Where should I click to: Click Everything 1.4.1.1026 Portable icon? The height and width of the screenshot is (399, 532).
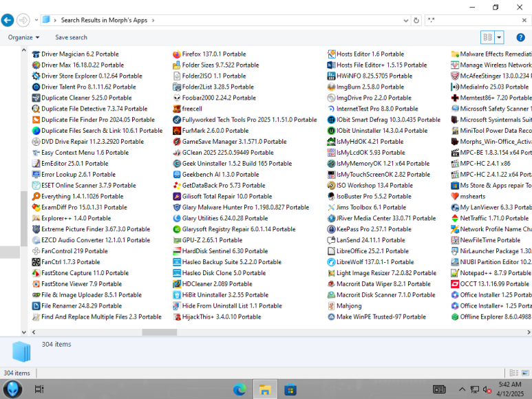[x=36, y=196]
